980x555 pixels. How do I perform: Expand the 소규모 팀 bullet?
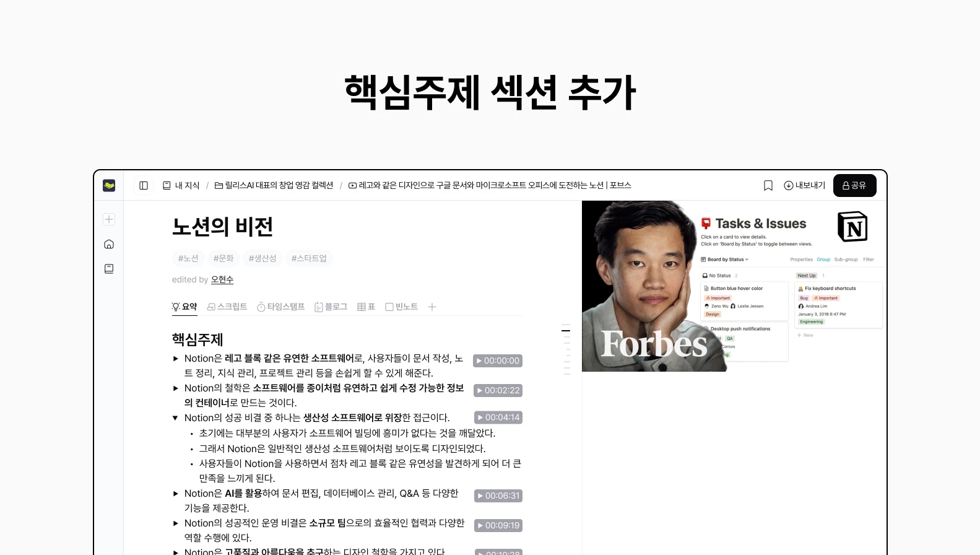point(176,523)
